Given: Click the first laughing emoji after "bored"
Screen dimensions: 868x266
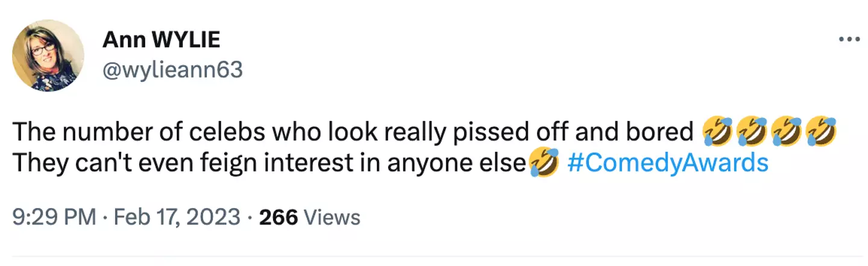Looking at the screenshot, I should (717, 133).
